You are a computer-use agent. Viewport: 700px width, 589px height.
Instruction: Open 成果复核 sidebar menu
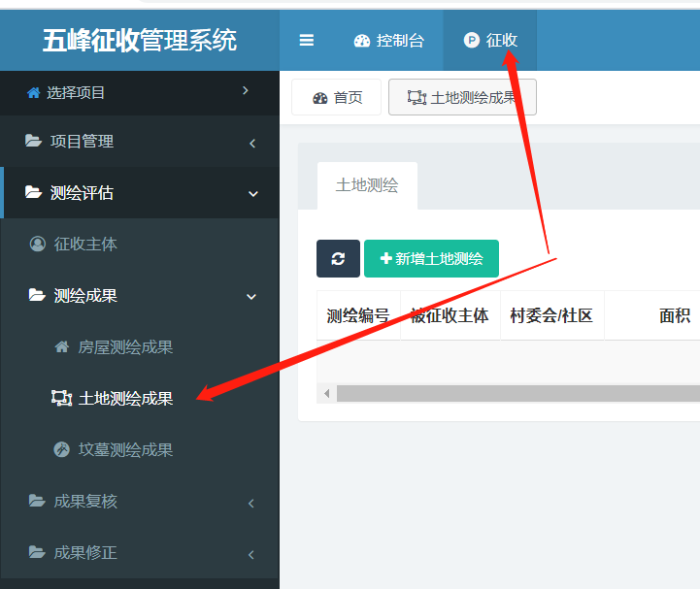point(139,501)
